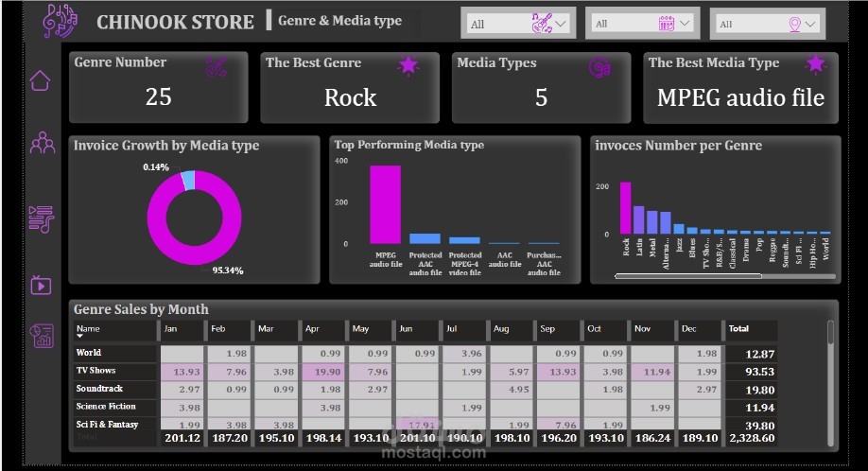Click invoces Number per Genre title
Viewport: 868px width, 471px height.
click(678, 146)
